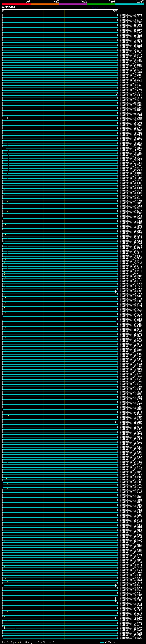The width and height of the screenshot is (146, 644).
Task: Select the UniRef100_B9T108 label
Action: [x=131, y=25]
